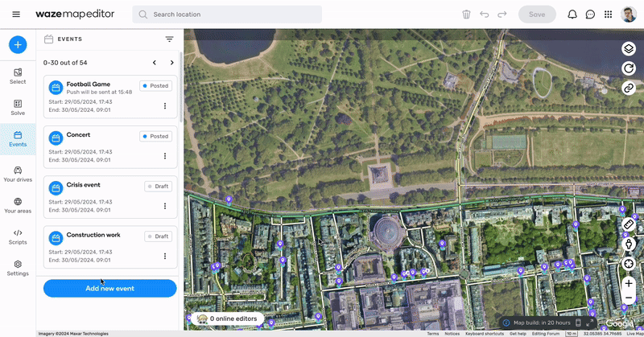Open Settings in the sidebar
The image size is (644, 337).
pyautogui.click(x=18, y=268)
